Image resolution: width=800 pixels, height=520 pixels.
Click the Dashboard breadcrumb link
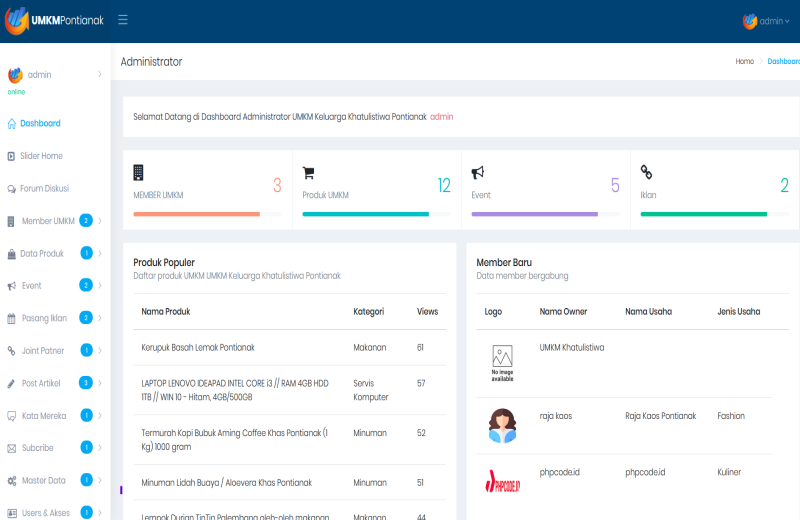[x=784, y=61]
